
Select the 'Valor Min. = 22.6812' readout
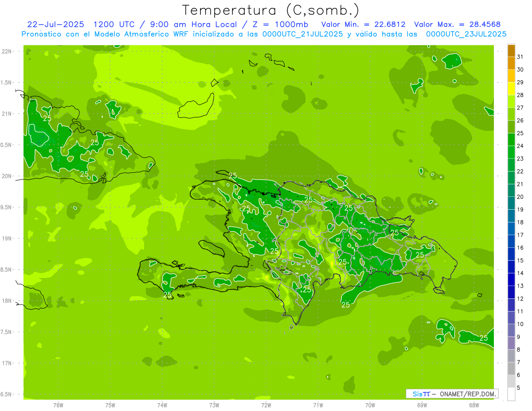pyautogui.click(x=364, y=24)
